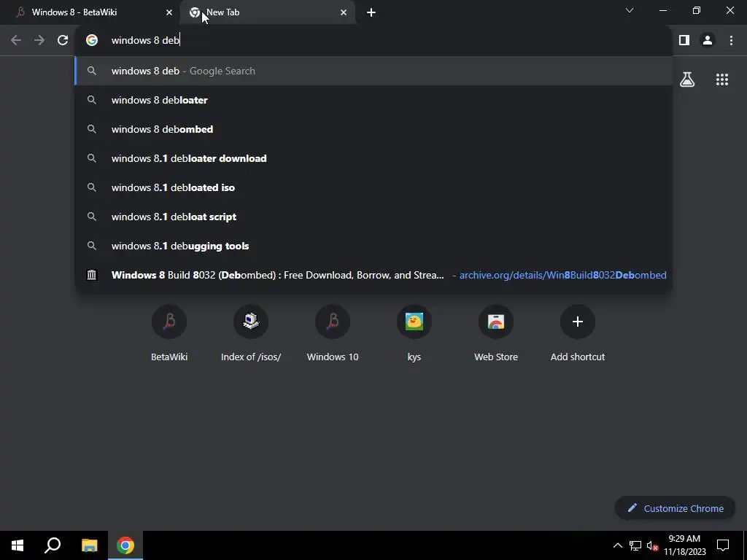
Task: Open the tab search chevron dropdown
Action: 630,10
